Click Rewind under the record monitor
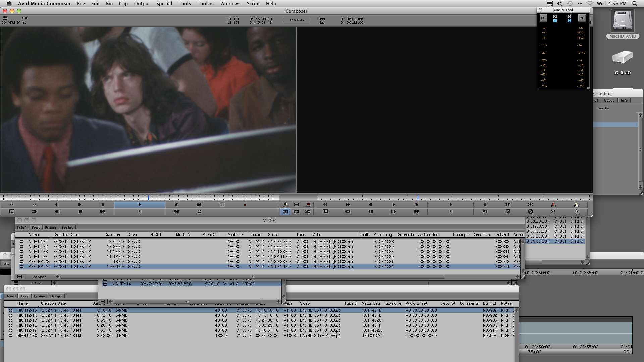Screen dimensions: 644x362 pos(325,205)
